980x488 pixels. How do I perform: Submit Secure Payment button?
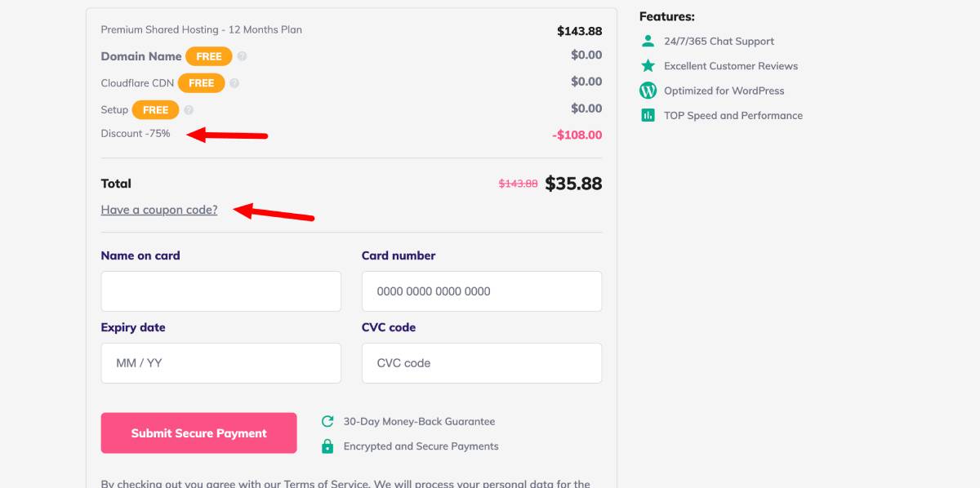click(x=199, y=433)
